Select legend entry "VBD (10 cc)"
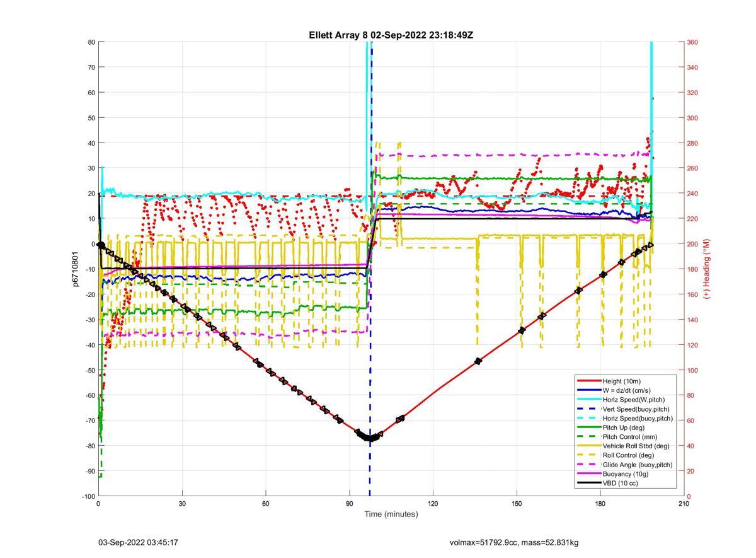The image size is (756, 558). pos(621,483)
